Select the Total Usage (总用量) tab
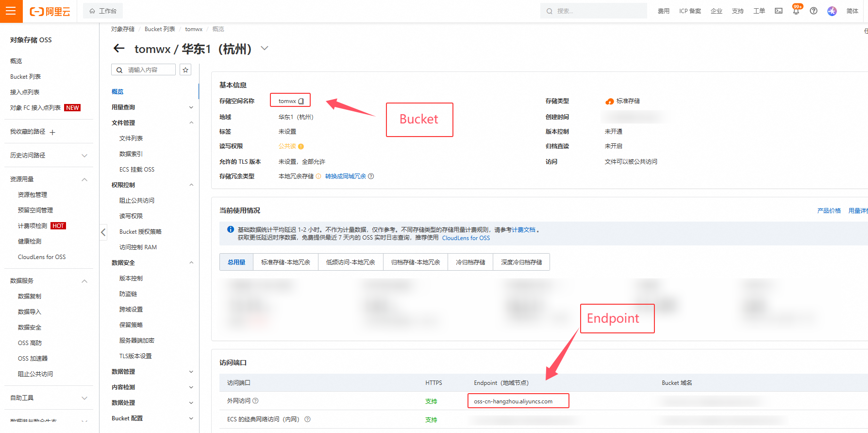868x433 pixels. point(236,262)
